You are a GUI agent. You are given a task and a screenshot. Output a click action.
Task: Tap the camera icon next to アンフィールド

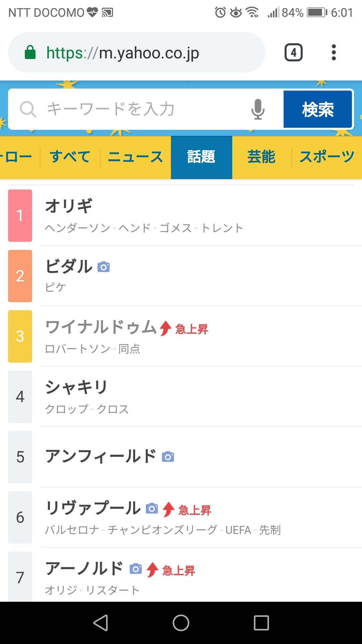[x=168, y=457]
